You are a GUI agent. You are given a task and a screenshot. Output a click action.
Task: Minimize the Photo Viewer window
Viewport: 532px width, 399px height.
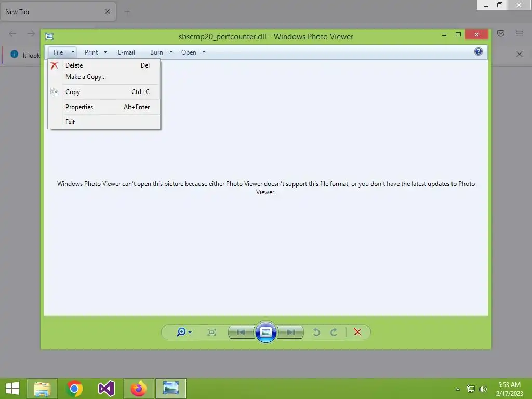pyautogui.click(x=444, y=35)
